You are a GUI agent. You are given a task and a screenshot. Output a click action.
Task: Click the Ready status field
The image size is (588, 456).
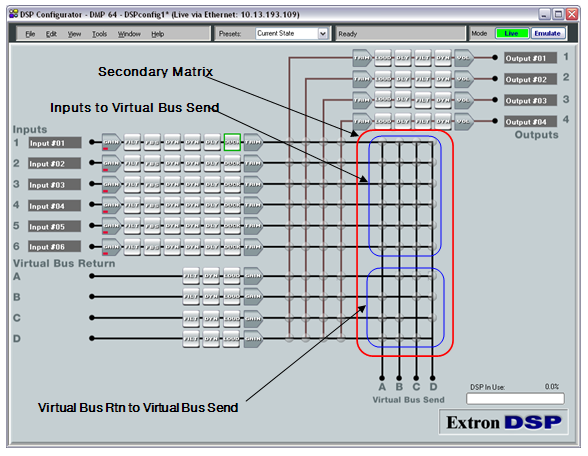(400, 34)
